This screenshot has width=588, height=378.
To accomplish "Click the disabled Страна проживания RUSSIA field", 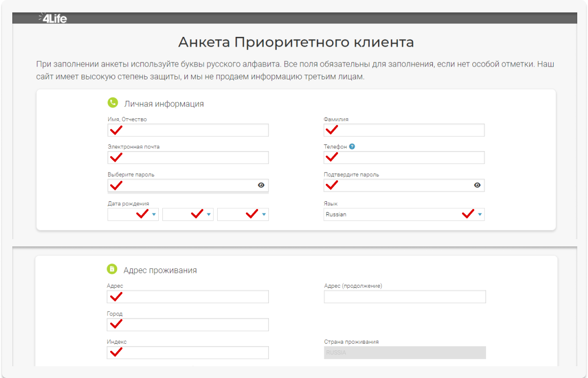I will click(x=405, y=353).
